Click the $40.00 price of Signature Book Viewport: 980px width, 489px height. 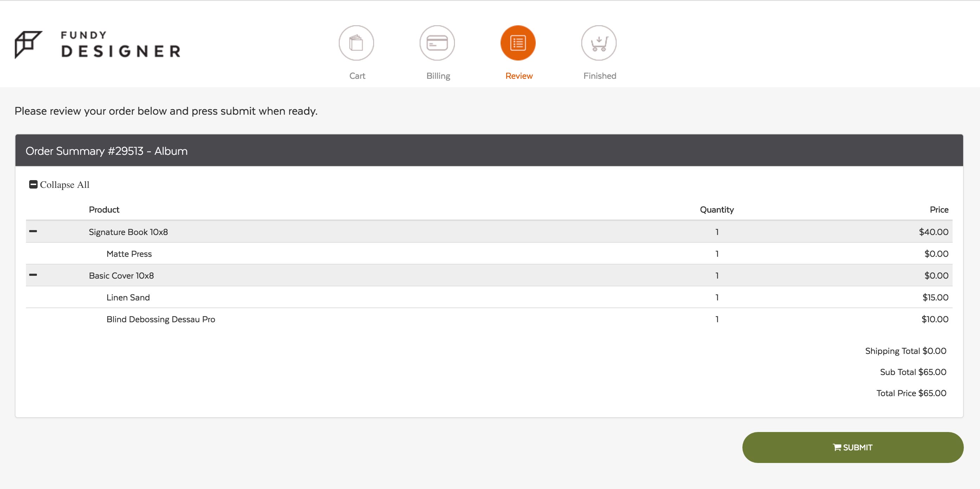pyautogui.click(x=934, y=232)
